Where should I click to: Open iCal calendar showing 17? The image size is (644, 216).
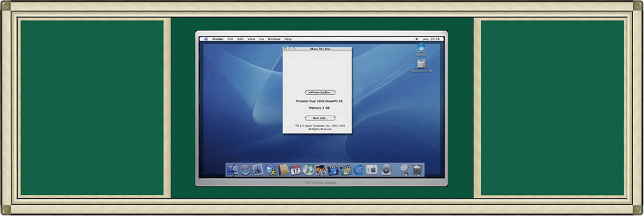point(295,169)
